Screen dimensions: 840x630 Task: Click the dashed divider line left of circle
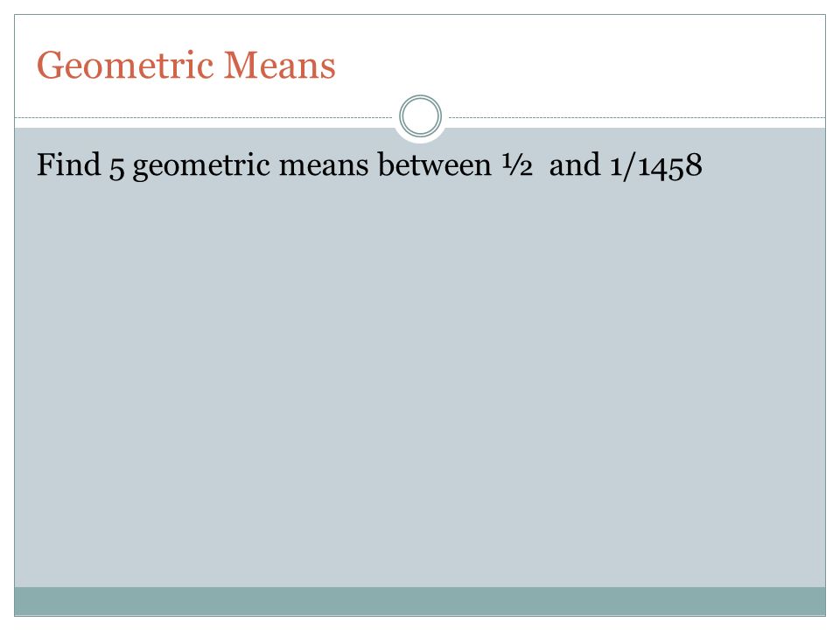[204, 117]
